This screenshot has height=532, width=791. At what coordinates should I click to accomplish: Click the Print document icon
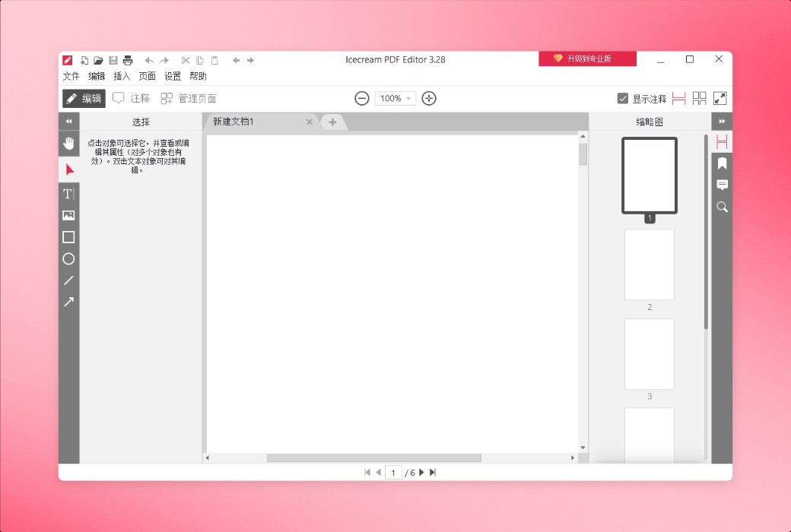click(127, 60)
